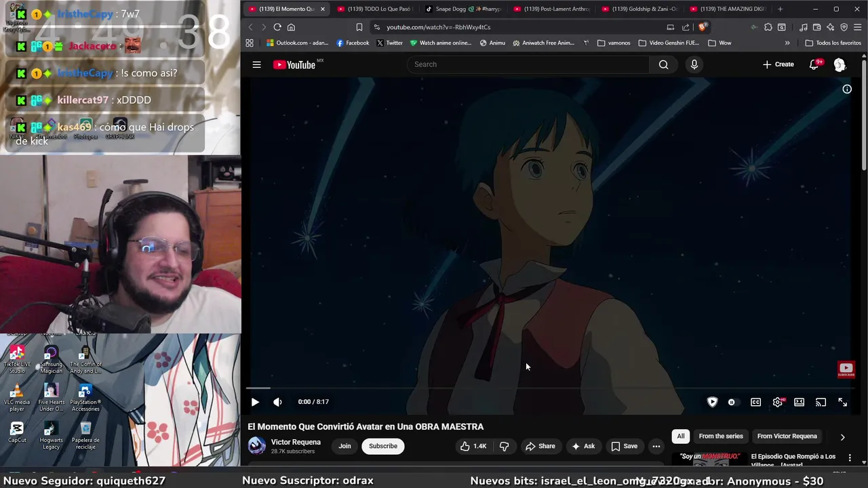Screen dimensions: 868x488
Task: Click the search magnifier button
Action: 663,64
